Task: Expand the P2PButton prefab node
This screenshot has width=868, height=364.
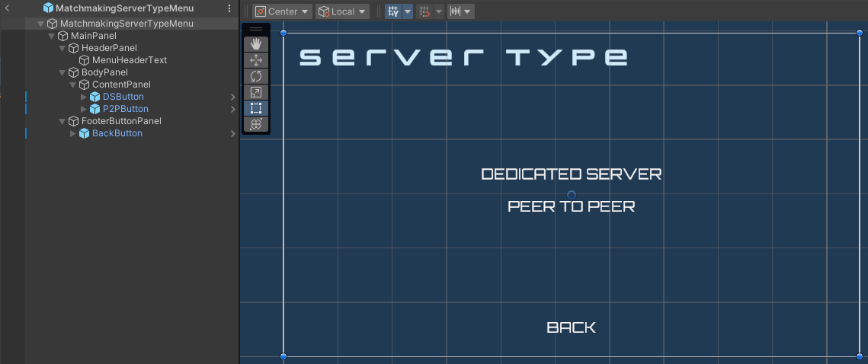Action: [84, 109]
